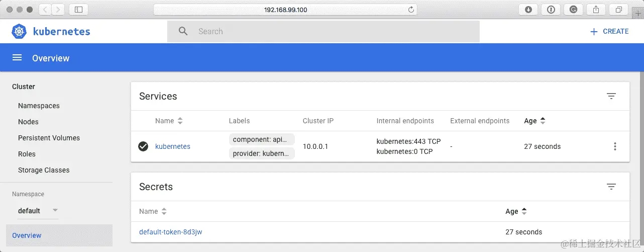Open Roles in the sidebar
This screenshot has width=644, height=252.
[27, 154]
